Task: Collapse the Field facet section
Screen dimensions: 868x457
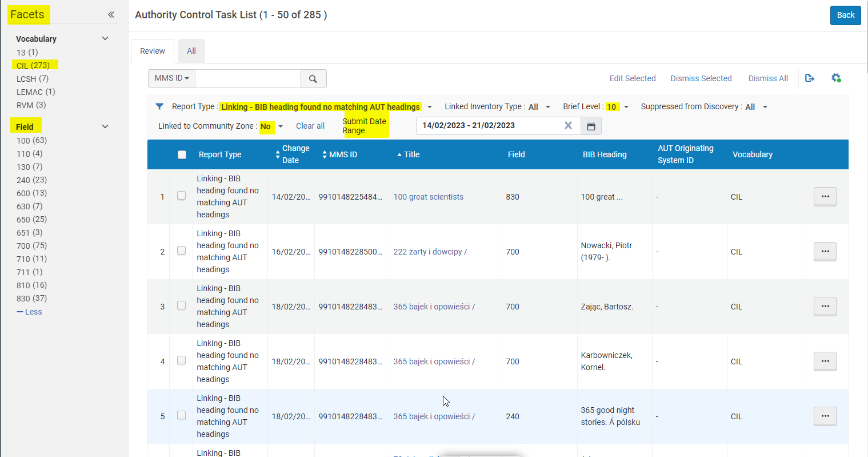Action: 105,126
